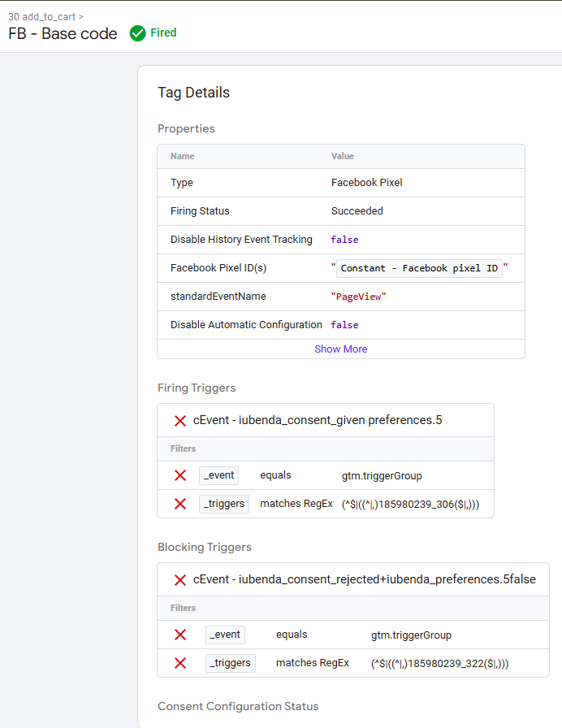Open firing trigger 'cEvent - iubenda_consent_given preferences.5'
This screenshot has width=562, height=728.
[x=318, y=420]
